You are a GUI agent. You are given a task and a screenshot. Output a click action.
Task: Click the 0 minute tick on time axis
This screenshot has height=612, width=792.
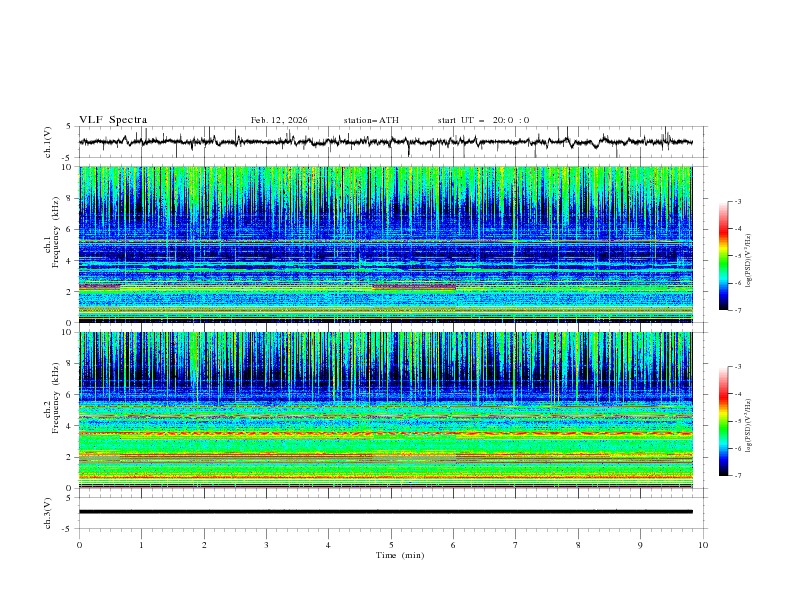(x=79, y=544)
